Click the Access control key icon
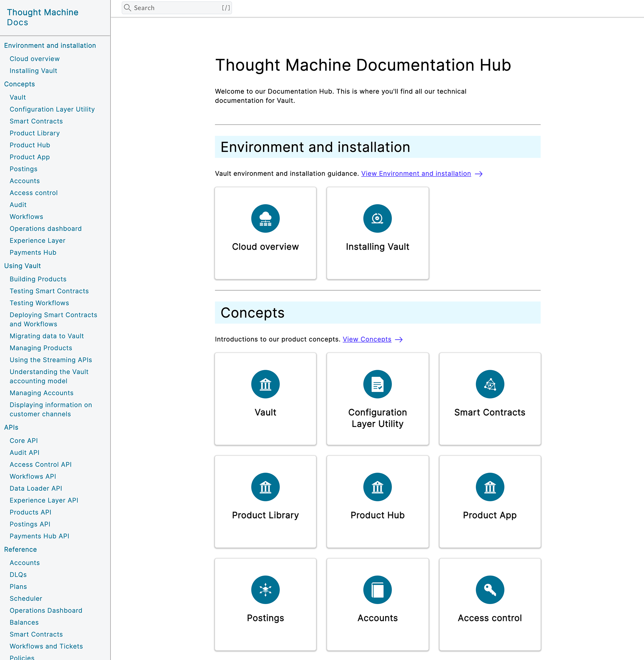 click(490, 590)
